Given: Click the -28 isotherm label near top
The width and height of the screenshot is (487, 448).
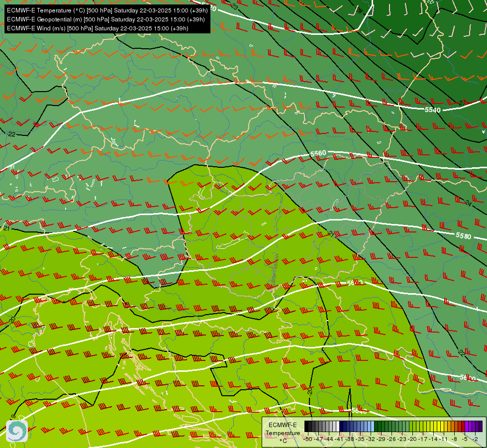Looking at the screenshot, I should (x=358, y=10).
